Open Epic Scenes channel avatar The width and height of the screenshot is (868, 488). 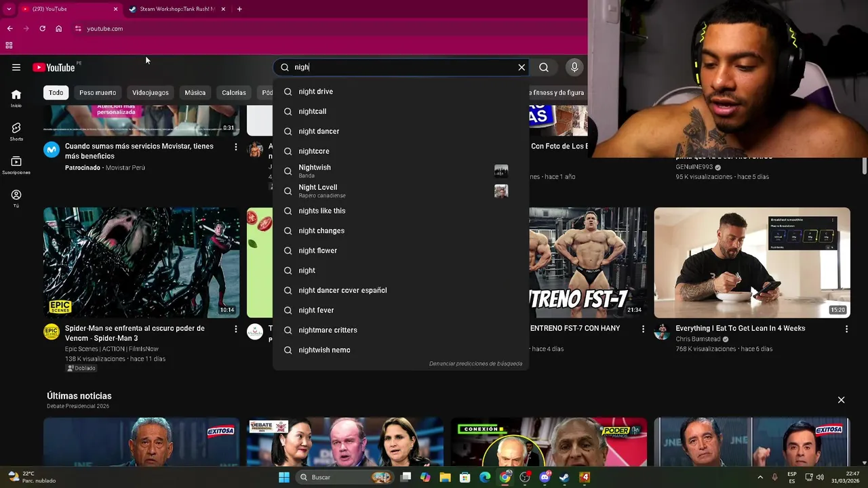[52, 331]
